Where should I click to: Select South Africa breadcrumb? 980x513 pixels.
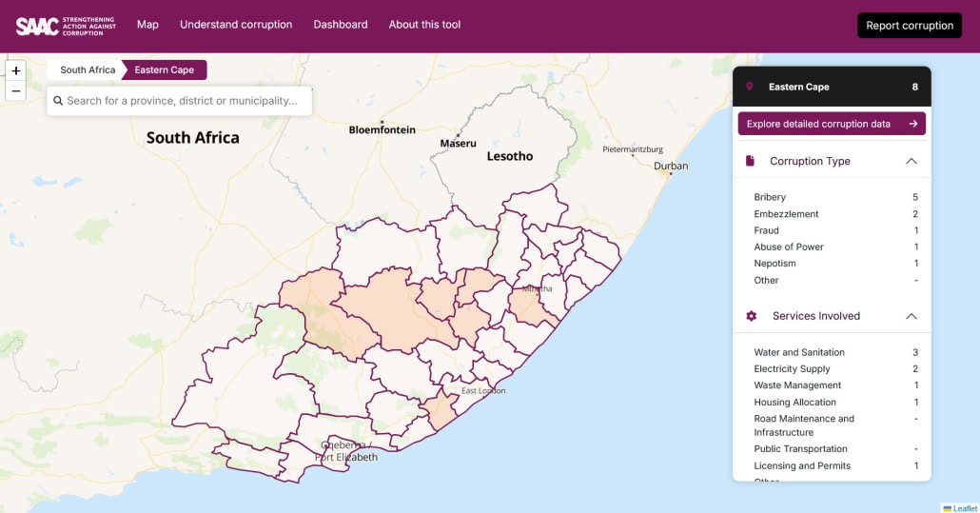click(88, 70)
